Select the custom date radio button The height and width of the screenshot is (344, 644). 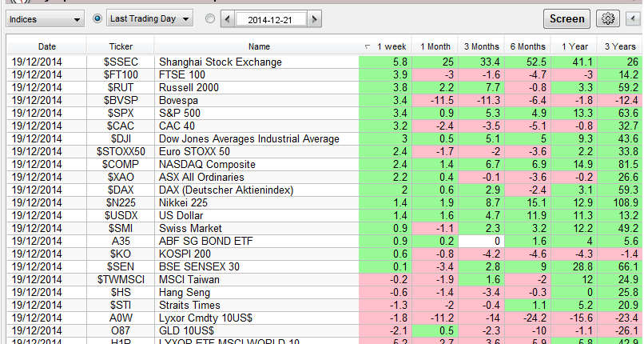point(210,18)
